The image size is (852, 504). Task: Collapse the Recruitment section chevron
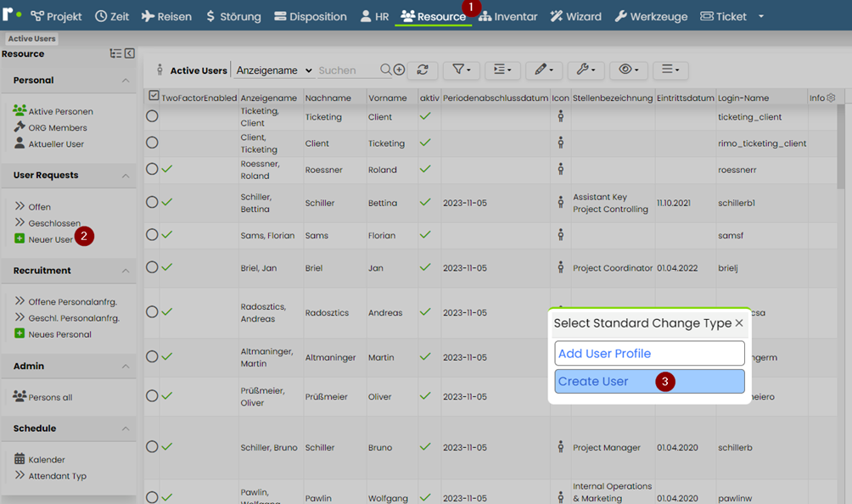(x=126, y=271)
